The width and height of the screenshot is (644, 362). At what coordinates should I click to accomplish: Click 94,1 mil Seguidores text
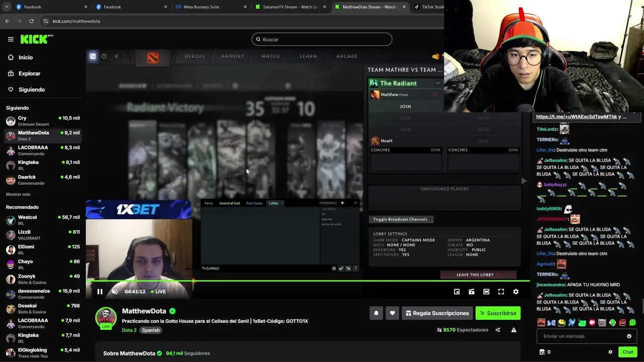(x=188, y=353)
